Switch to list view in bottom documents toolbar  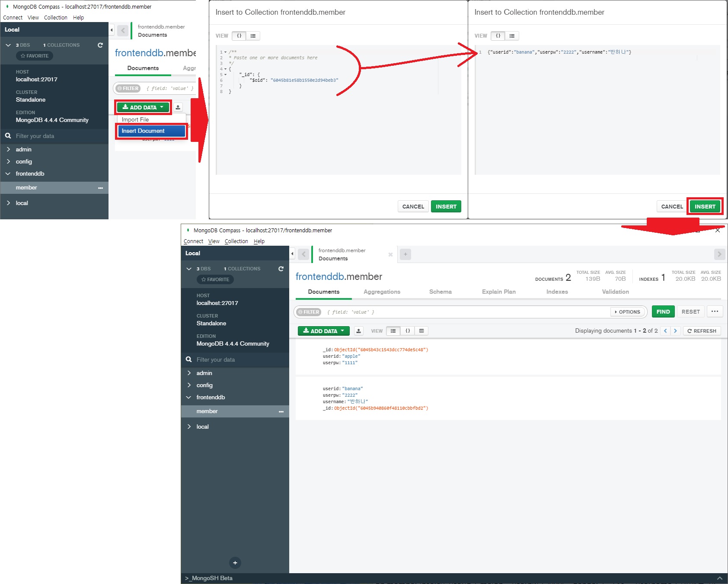tap(393, 331)
